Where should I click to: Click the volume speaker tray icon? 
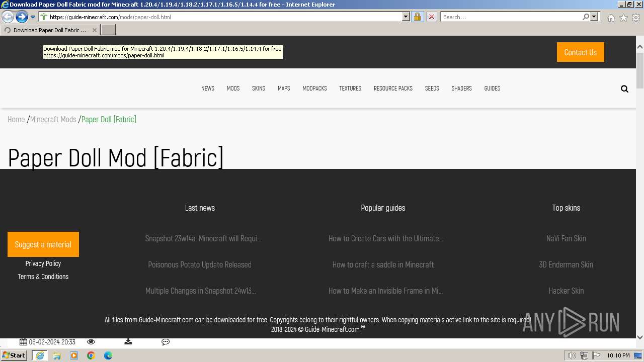pos(572,355)
